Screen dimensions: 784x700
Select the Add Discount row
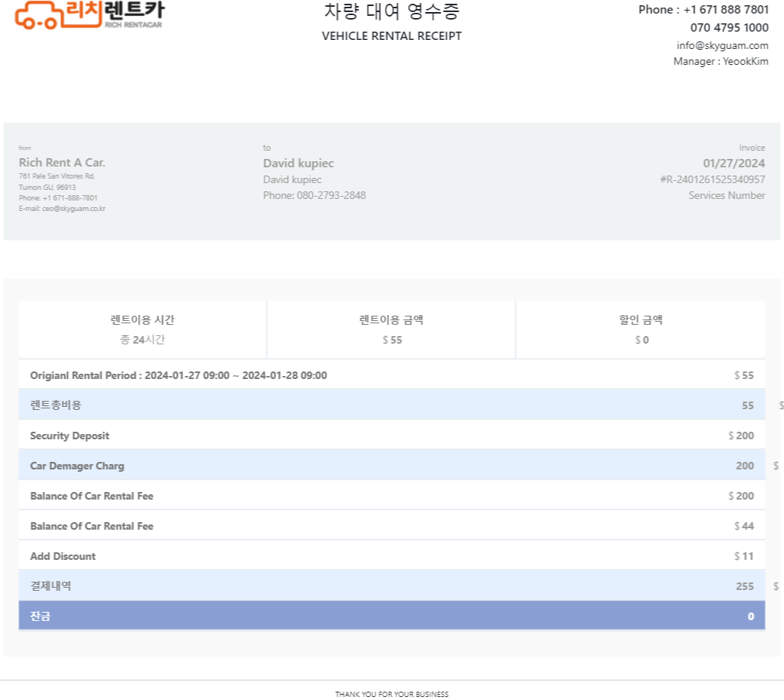(391, 556)
